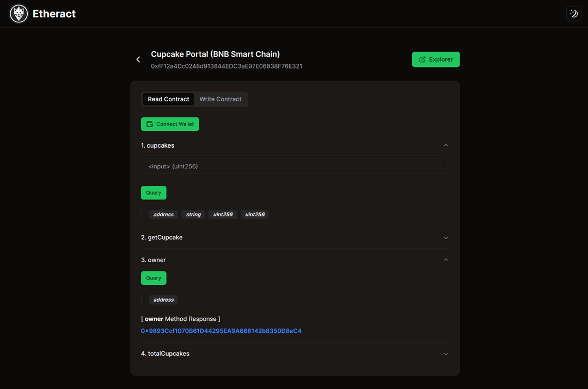Expand the getCupcake method section
Viewport: 588px width, 389px height.
[x=445, y=238]
